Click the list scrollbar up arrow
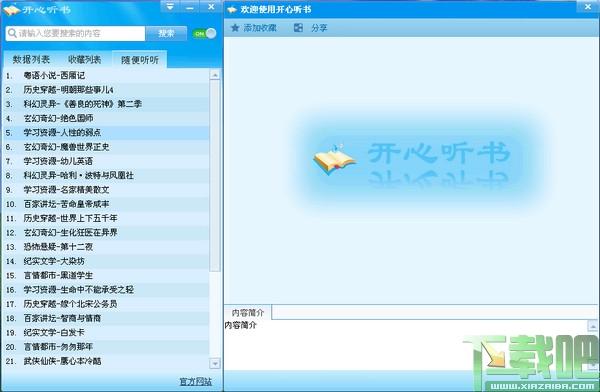 (x=215, y=75)
